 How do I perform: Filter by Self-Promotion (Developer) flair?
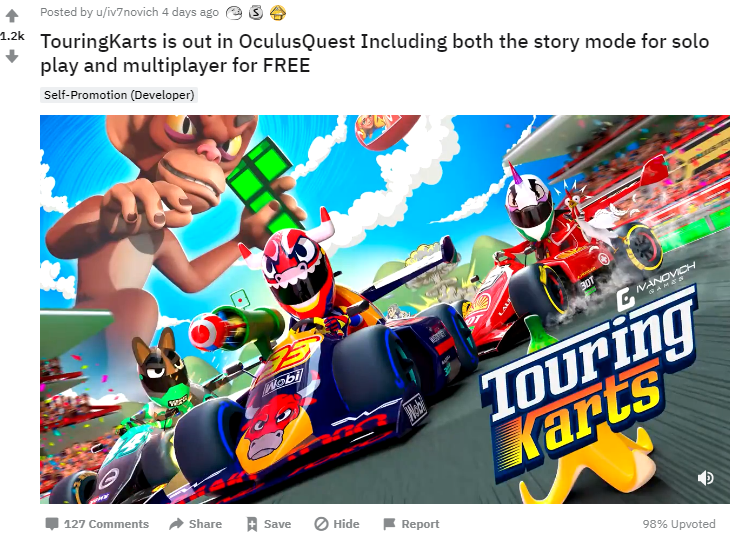coord(119,95)
